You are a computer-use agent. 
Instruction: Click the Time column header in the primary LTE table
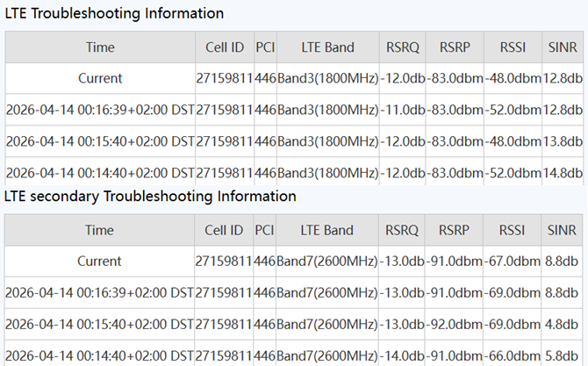tap(100, 47)
